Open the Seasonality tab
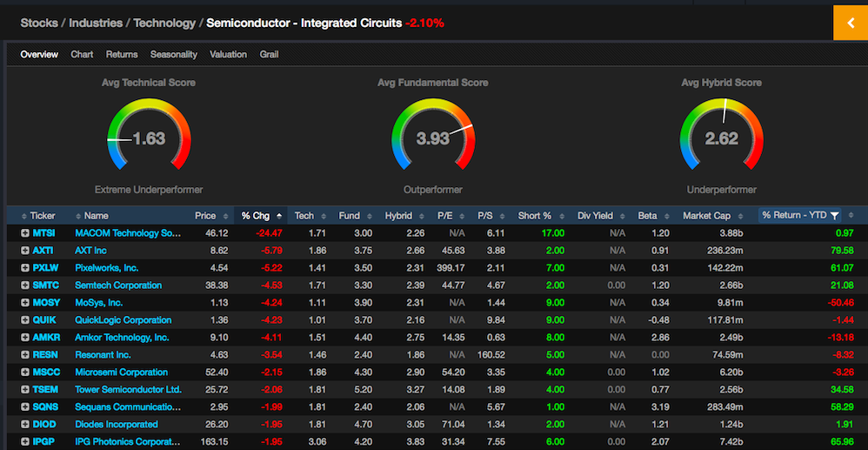 pyautogui.click(x=174, y=54)
